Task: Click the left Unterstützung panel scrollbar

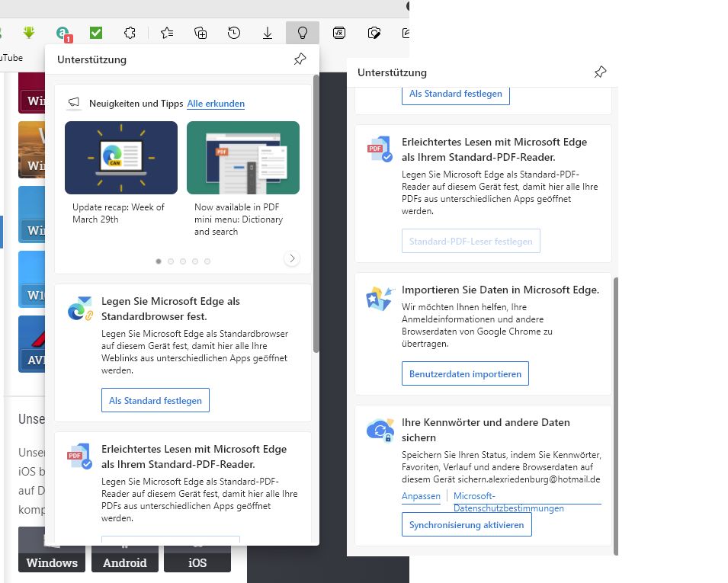Action: pos(316,213)
